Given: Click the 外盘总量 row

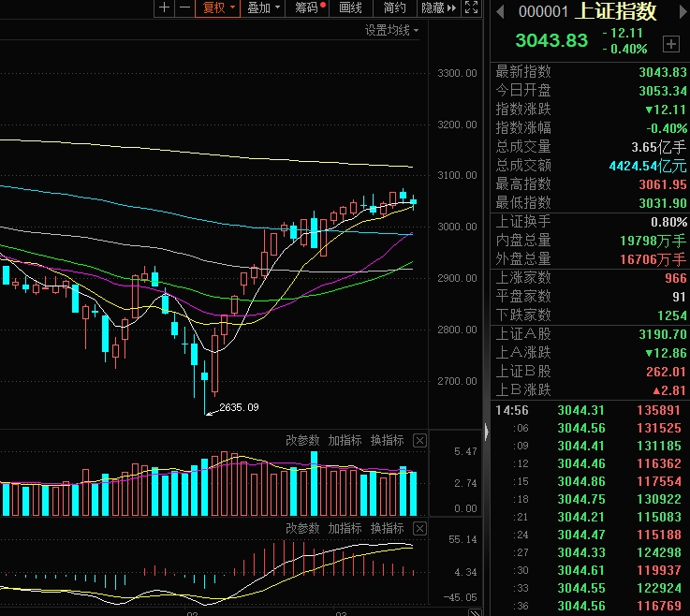Looking at the screenshot, I should [590, 259].
